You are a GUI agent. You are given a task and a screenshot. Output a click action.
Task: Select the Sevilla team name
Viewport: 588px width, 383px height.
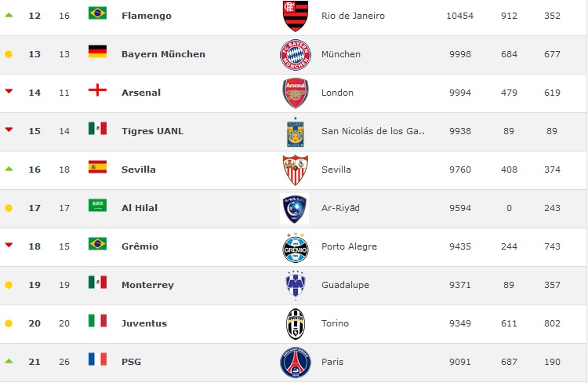click(138, 170)
